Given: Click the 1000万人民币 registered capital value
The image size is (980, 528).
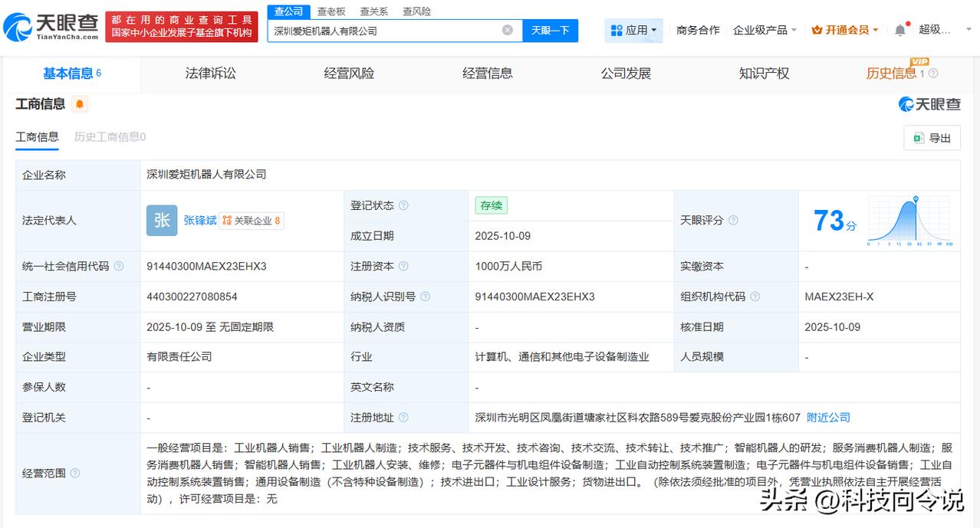Looking at the screenshot, I should pyautogui.click(x=508, y=266).
